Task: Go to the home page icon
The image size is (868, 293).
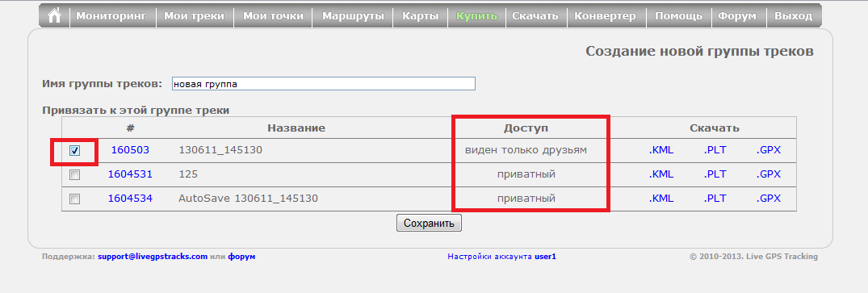Action: point(54,16)
